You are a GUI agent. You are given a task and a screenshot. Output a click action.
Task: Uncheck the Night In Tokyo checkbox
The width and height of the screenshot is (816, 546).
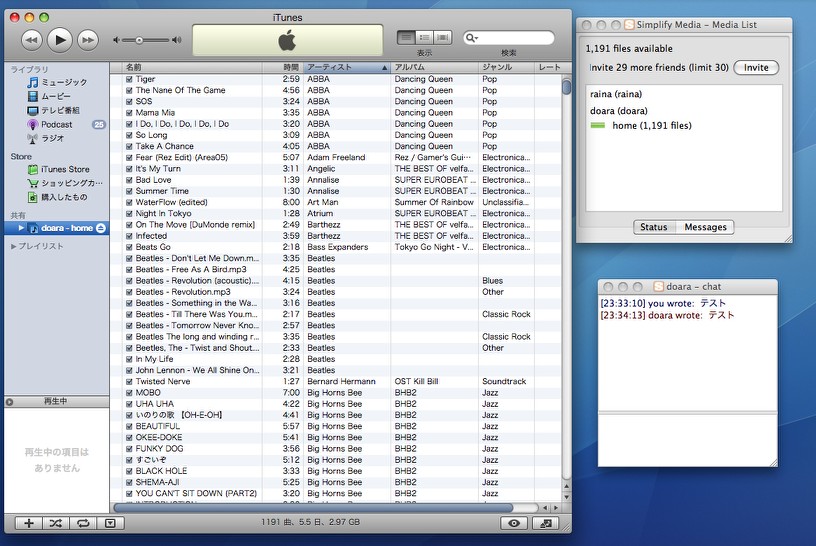(x=129, y=213)
